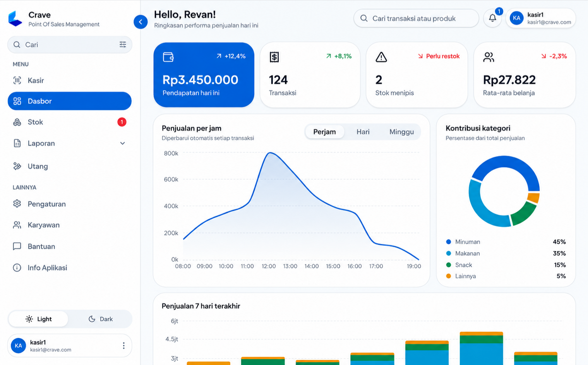588x365 pixels.
Task: Open the kasir1 account menu in header
Action: [541, 18]
